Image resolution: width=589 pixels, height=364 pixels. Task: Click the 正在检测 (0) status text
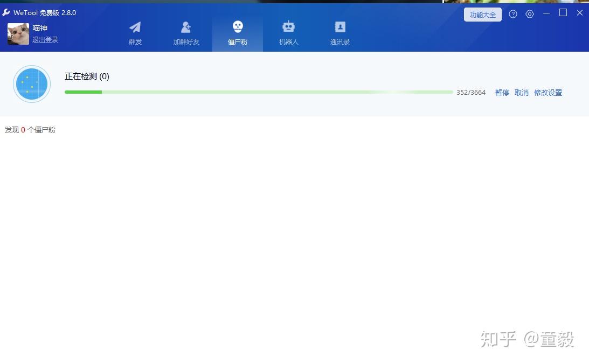(87, 76)
